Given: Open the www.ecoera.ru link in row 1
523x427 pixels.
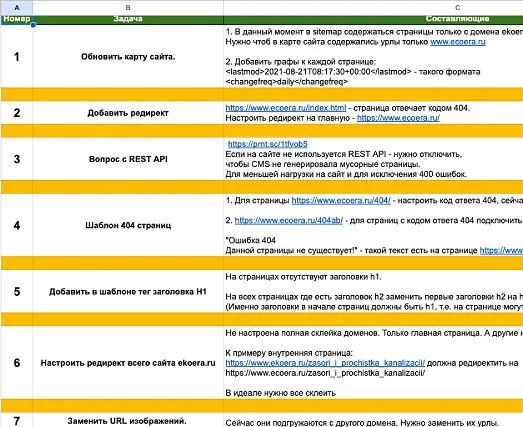Looking at the screenshot, I should [x=458, y=42].
